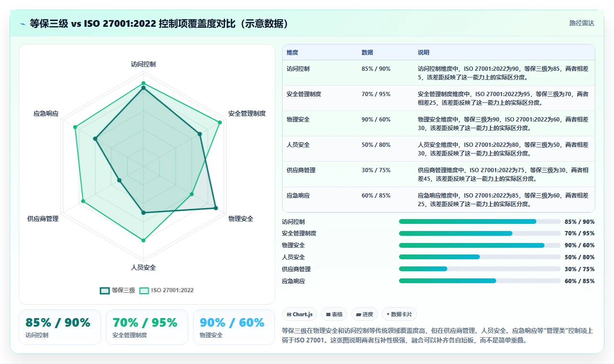
Task: Click the 供应商管理 row description text in table
Action: 503,175
